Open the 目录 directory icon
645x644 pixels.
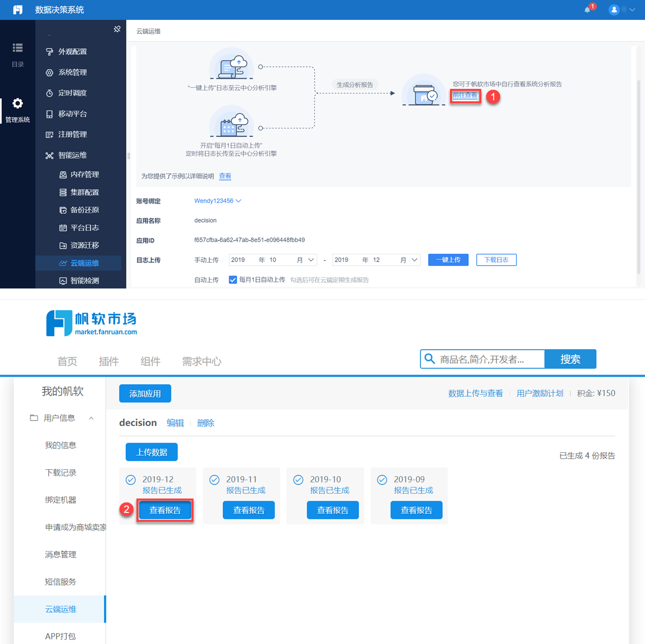click(17, 48)
